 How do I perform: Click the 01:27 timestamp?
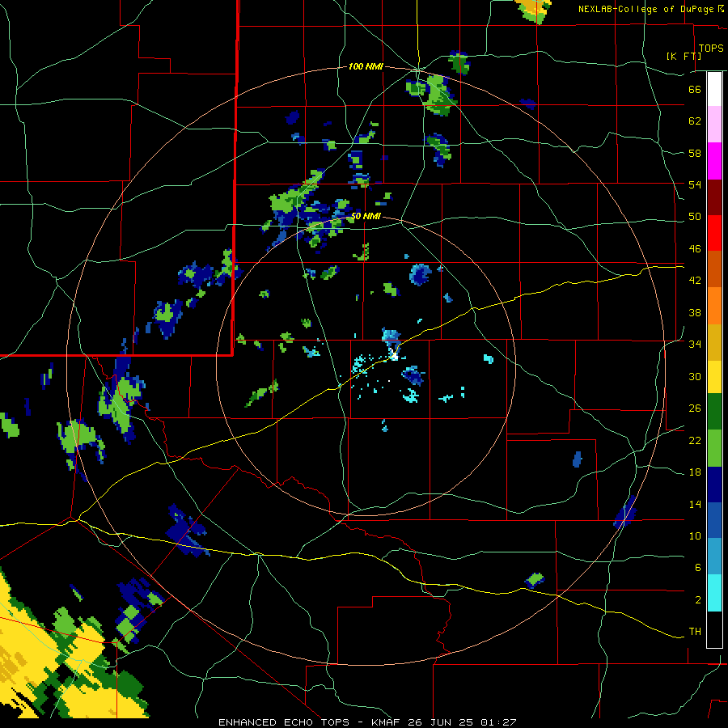[498, 722]
